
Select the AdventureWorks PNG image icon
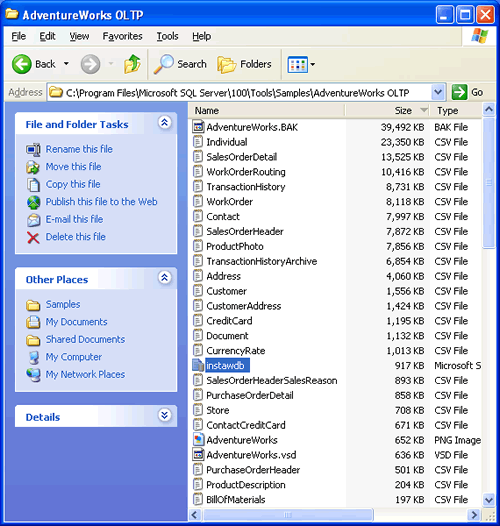pos(198,440)
